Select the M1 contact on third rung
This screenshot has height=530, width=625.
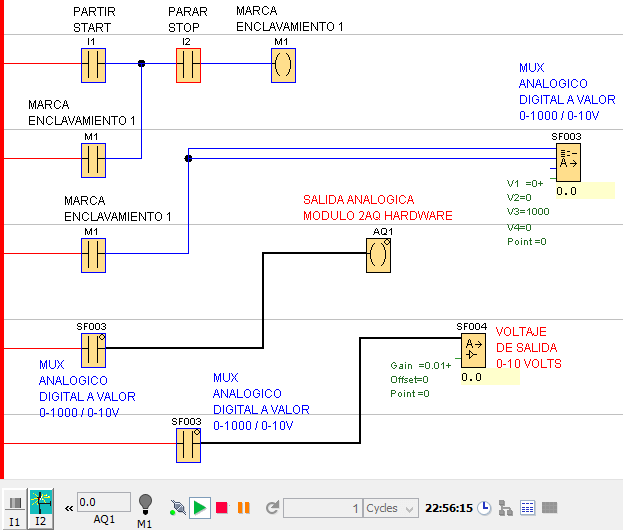click(x=93, y=255)
